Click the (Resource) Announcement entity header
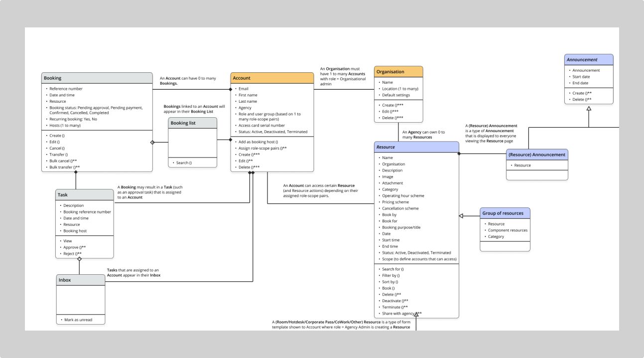The width and height of the screenshot is (644, 358). tap(537, 155)
